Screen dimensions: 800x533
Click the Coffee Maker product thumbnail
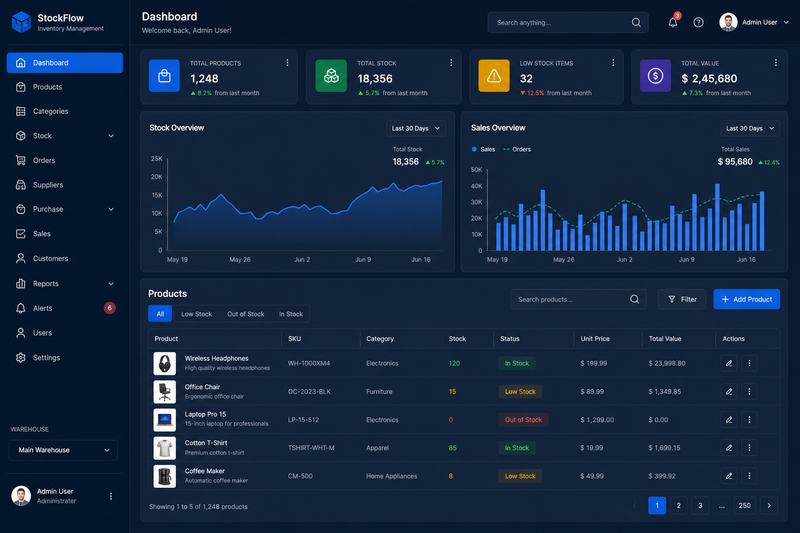[165, 476]
